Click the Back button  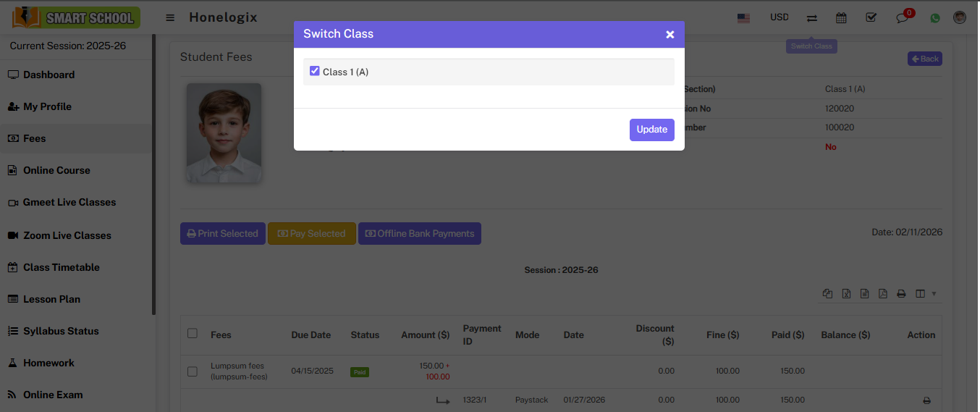(x=925, y=59)
